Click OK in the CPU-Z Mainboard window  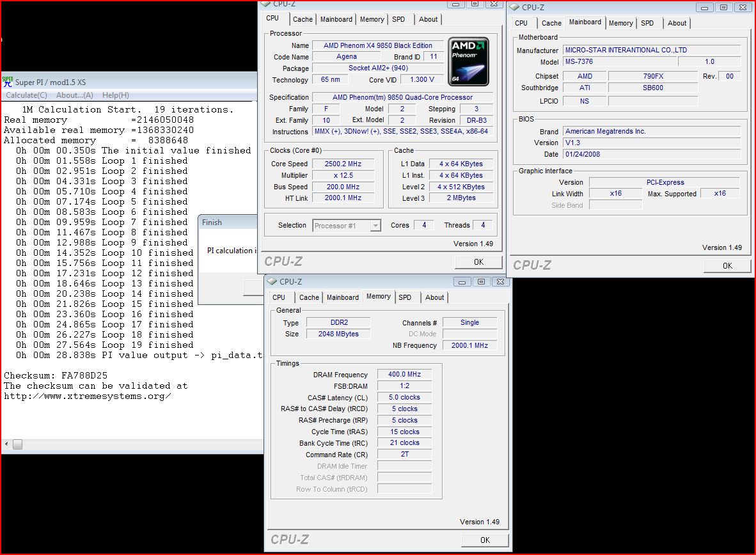tap(727, 266)
